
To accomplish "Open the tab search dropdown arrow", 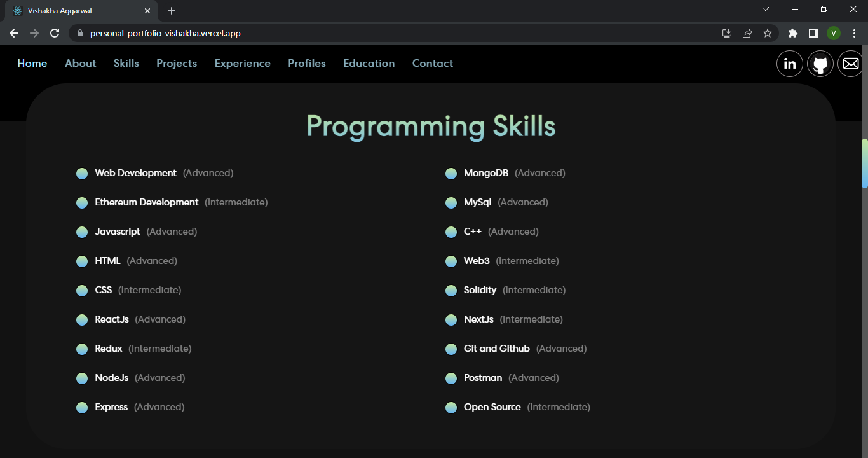I will point(766,9).
